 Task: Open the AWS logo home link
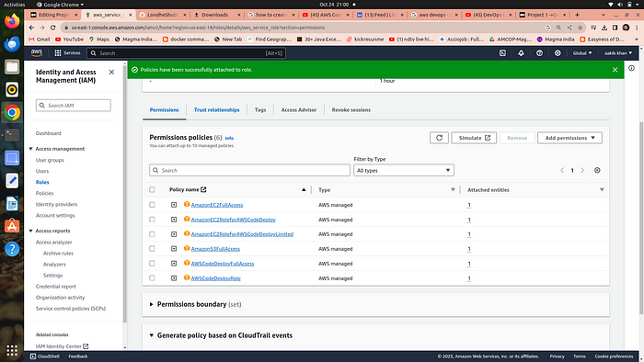coord(37,53)
